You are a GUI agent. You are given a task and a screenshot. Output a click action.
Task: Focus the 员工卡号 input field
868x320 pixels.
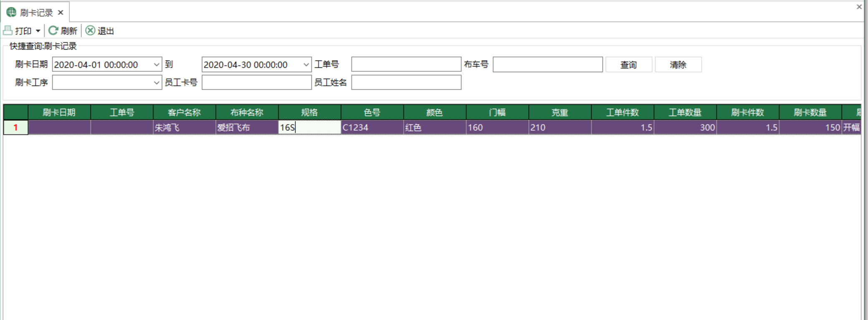coord(257,82)
